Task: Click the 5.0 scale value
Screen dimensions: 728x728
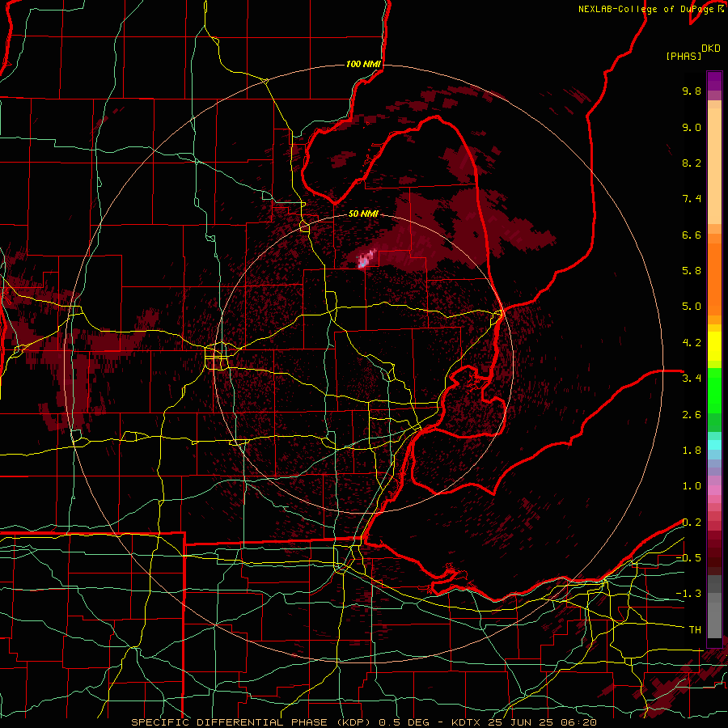Action: (x=692, y=307)
